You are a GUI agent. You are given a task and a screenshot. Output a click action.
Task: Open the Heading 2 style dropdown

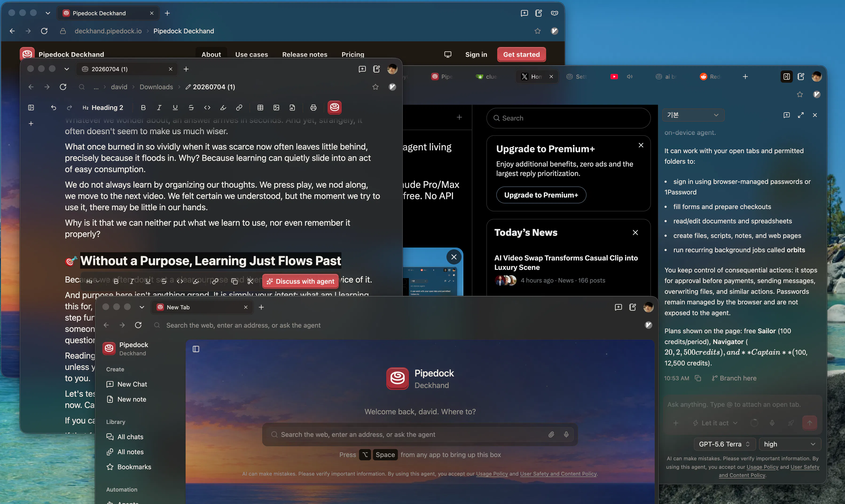click(103, 108)
